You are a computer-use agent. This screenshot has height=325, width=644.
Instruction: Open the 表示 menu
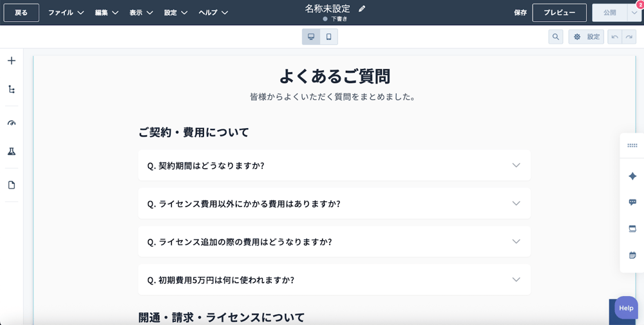[x=141, y=13]
